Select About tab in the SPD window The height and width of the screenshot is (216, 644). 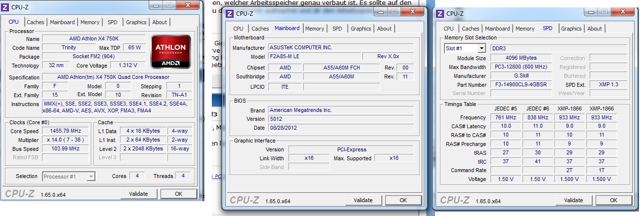(595, 29)
